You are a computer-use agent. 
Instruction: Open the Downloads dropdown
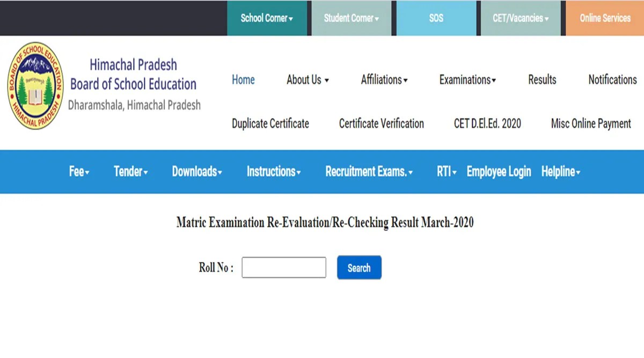[x=196, y=172]
